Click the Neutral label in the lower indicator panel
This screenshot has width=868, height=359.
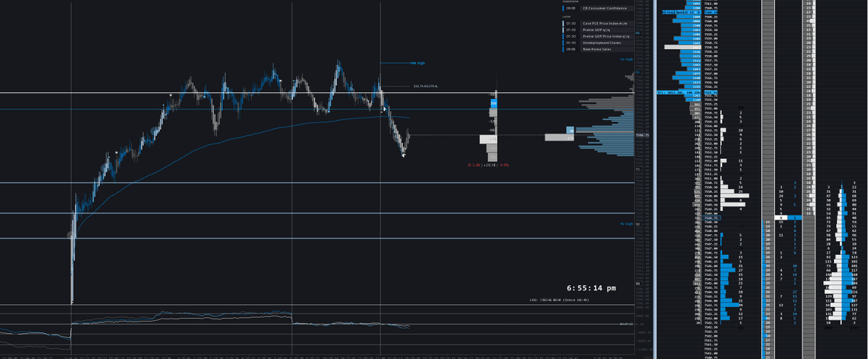(626, 324)
